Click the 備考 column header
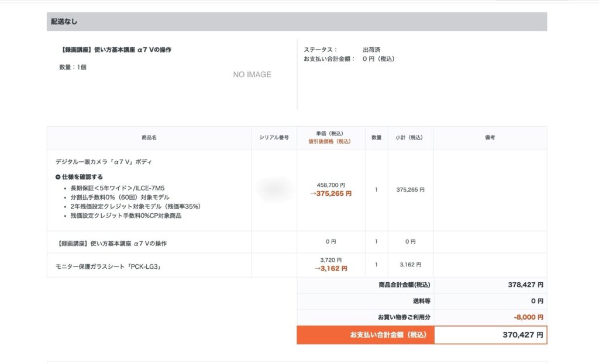The image size is (599, 364). (x=490, y=138)
